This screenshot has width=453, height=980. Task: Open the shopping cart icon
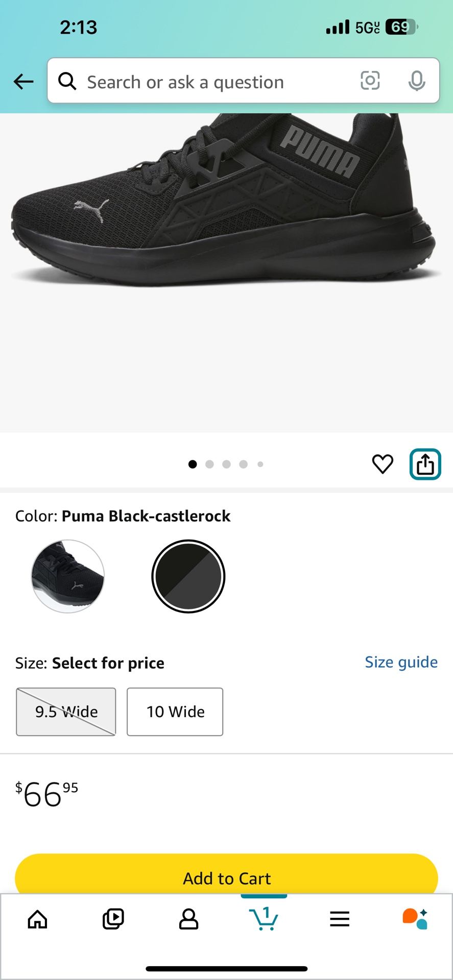pyautogui.click(x=264, y=919)
